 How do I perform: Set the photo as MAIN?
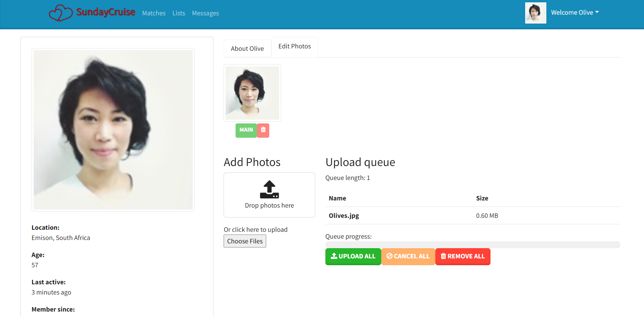point(246,130)
